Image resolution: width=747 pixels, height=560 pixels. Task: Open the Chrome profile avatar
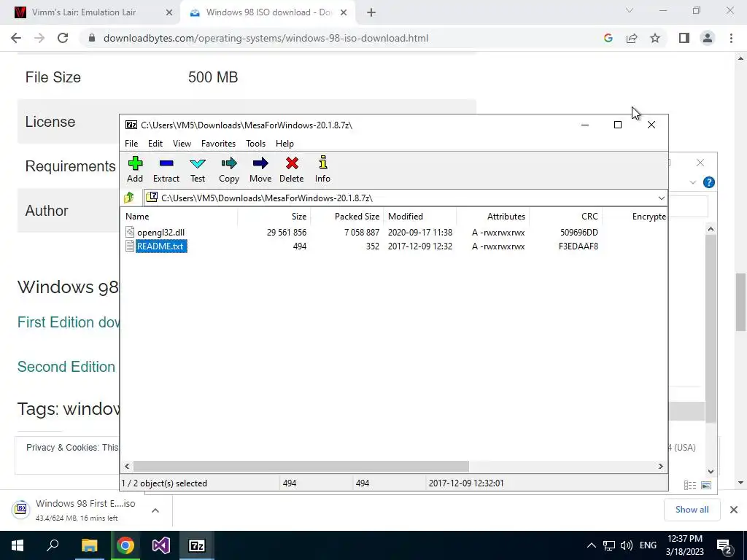pos(708,38)
